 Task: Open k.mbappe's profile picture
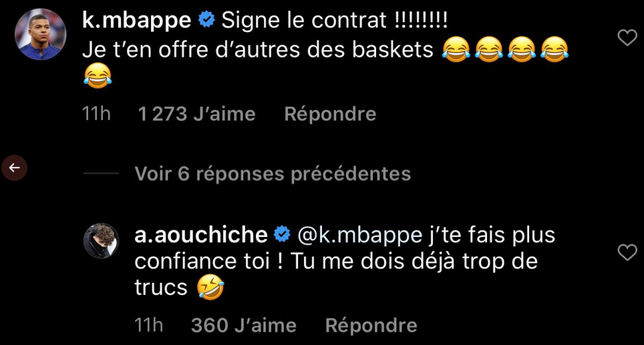pos(41,34)
